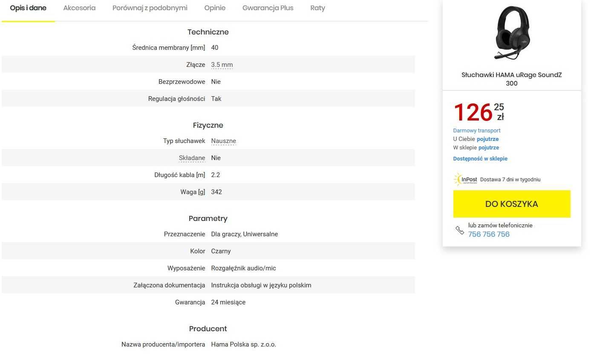Click the Darmowy transport link
The height and width of the screenshot is (364, 591).
click(x=476, y=131)
